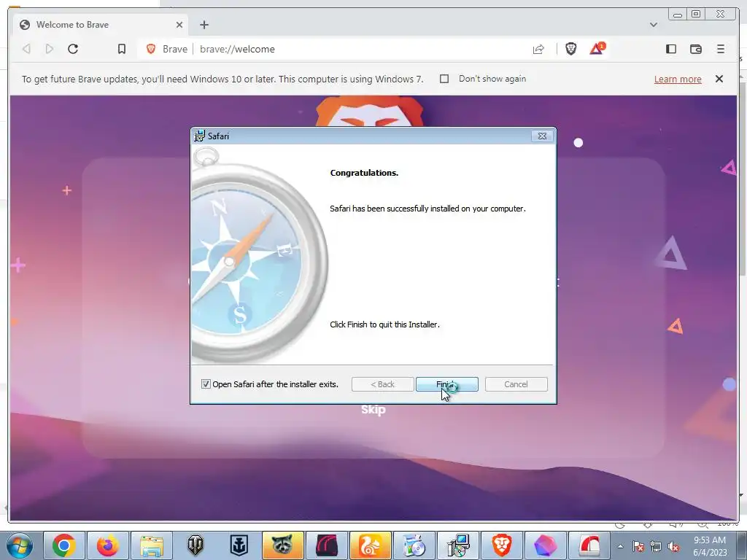Viewport: 747px width, 560px height.
Task: Open a new tab in Brave
Action: [x=204, y=25]
